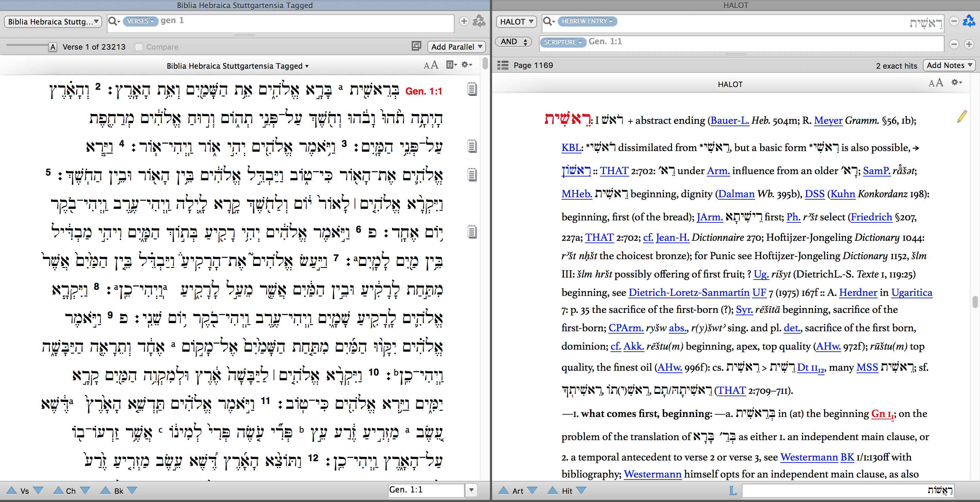Click the plus icon beside the gen 1 search field
The image size is (980, 502).
coord(464,21)
